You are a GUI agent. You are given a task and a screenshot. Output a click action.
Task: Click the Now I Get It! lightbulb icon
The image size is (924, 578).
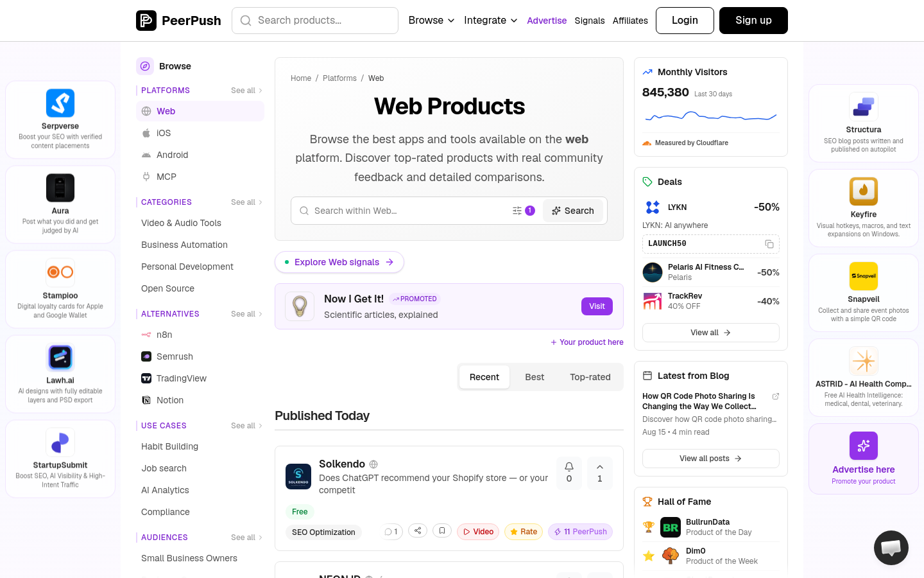click(300, 306)
